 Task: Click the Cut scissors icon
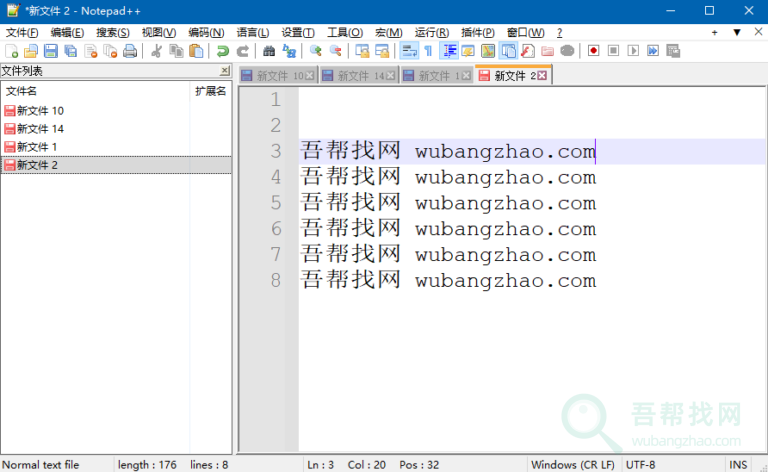pos(156,51)
